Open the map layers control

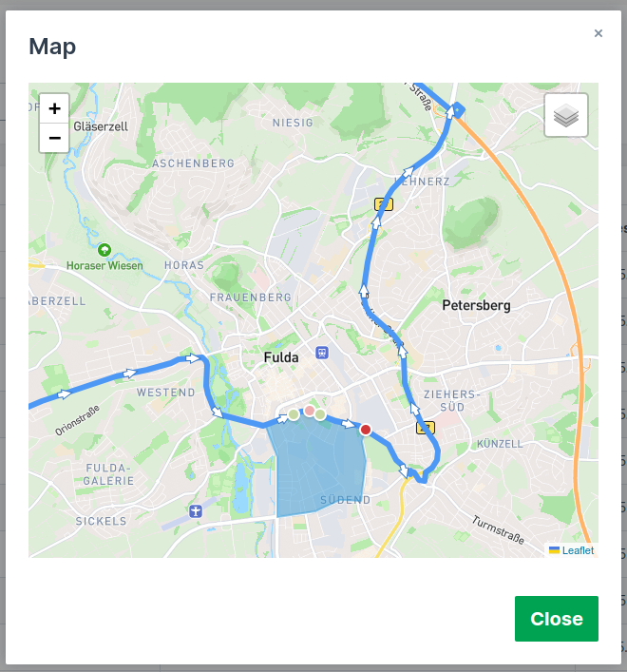(566, 116)
